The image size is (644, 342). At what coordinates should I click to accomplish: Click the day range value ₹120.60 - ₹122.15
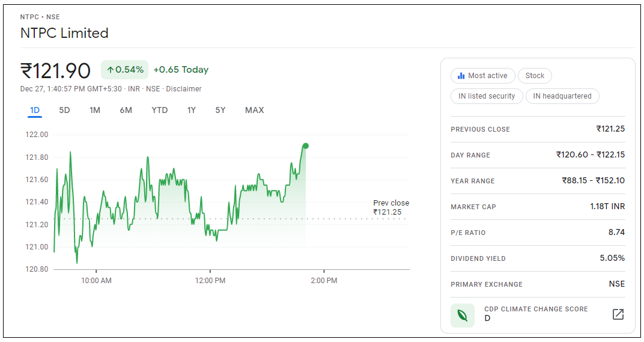[x=591, y=155]
